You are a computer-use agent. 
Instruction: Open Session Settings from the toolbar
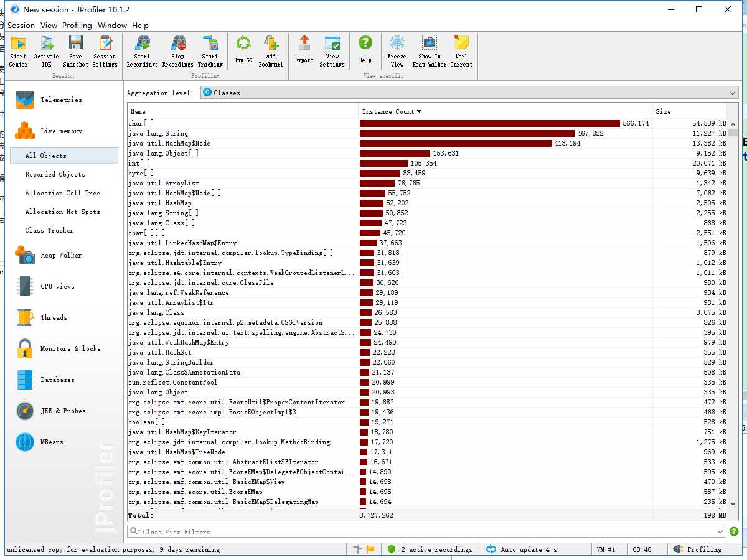coord(105,52)
